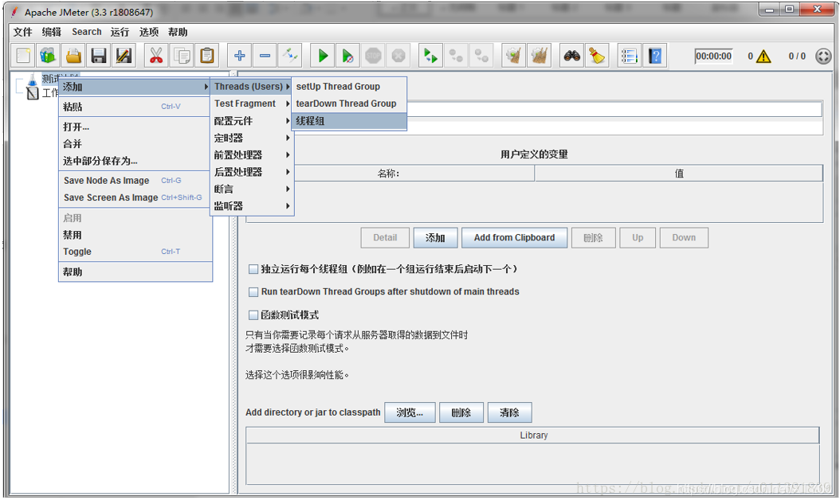The width and height of the screenshot is (840, 504).
Task: Start the test with green play icon
Action: (x=323, y=56)
